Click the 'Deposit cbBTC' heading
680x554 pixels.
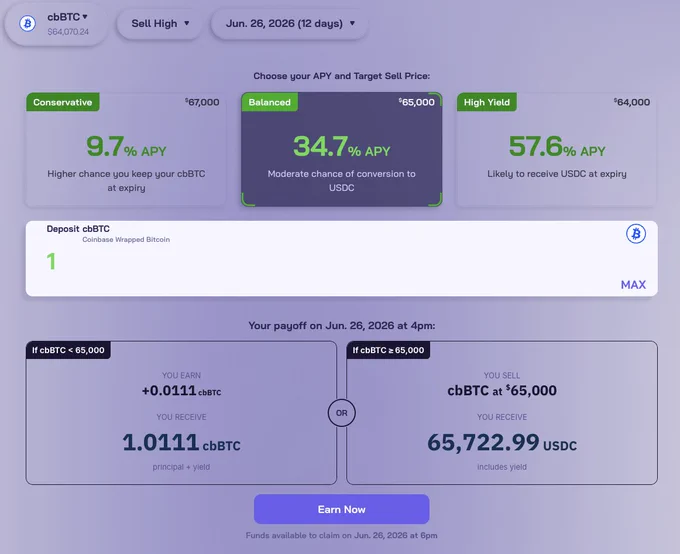[x=78, y=229]
